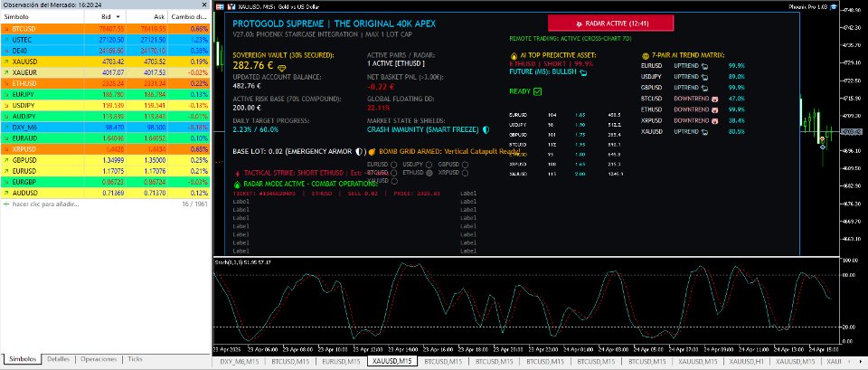Click the GLOBAL FLOATING DD value 22.11%
Image resolution: width=868 pixels, height=370 pixels.
coord(379,108)
